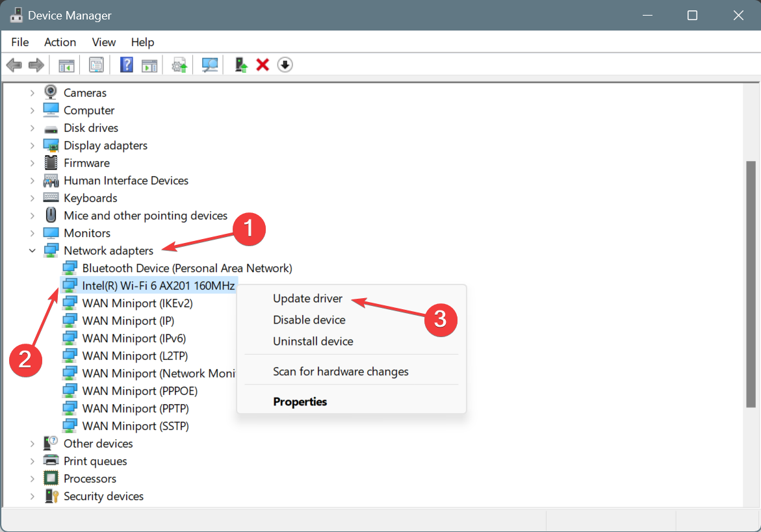
Task: Expand the Firmware category
Action: (x=32, y=163)
